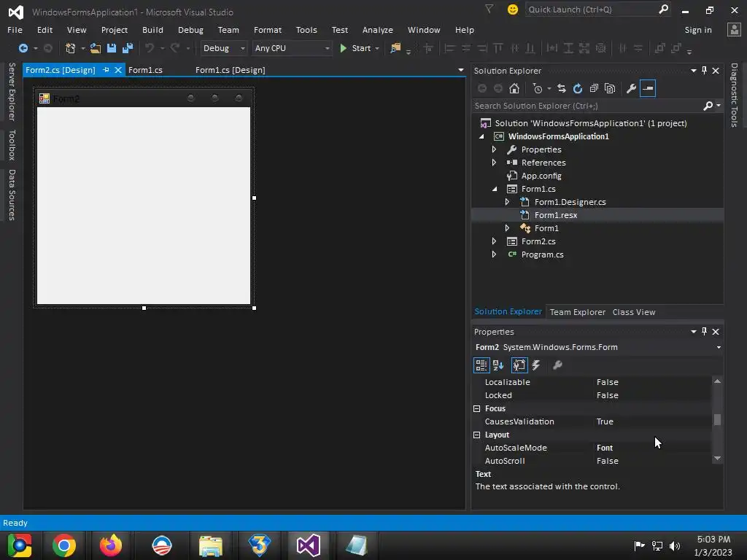The height and width of the screenshot is (560, 747).
Task: Open the document tabs overflow dropdown
Action: (x=461, y=70)
